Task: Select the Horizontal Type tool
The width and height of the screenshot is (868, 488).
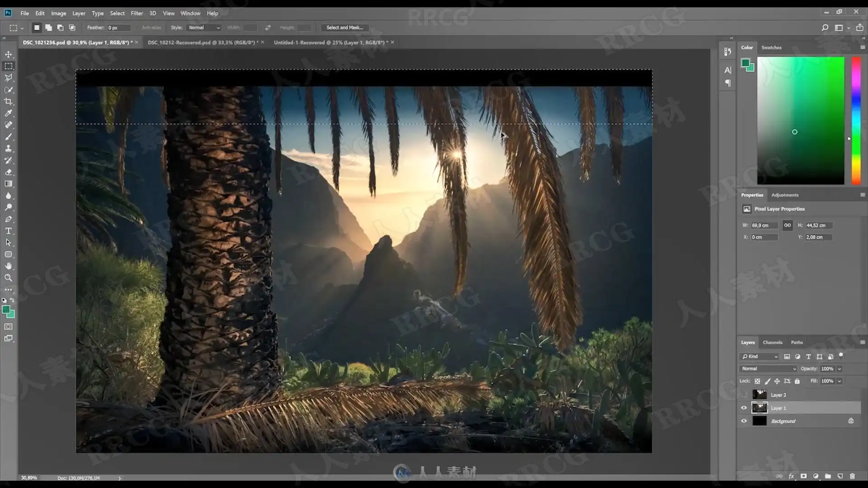Action: click(x=9, y=231)
